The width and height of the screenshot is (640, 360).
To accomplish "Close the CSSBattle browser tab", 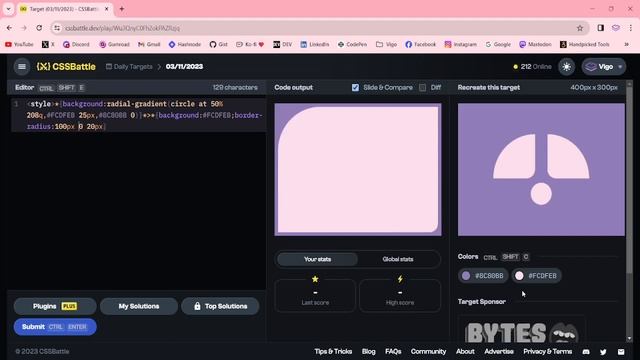I will [x=107, y=9].
